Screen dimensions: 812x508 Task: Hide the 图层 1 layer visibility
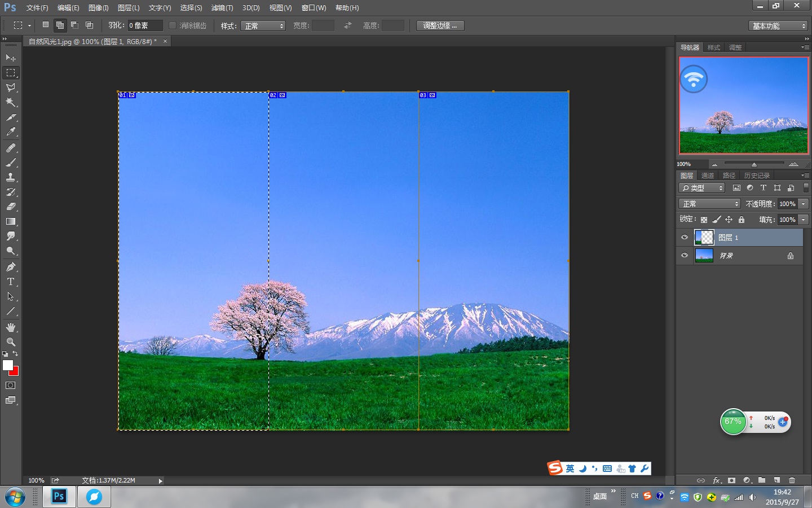[685, 238]
